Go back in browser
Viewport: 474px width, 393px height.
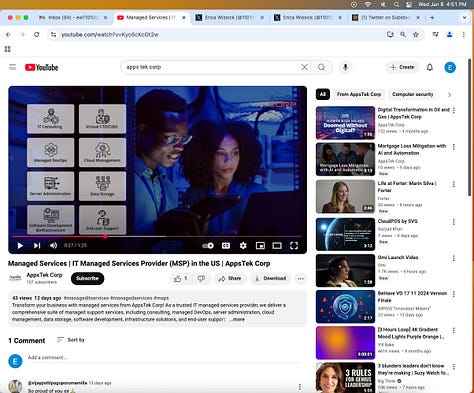pos(8,34)
